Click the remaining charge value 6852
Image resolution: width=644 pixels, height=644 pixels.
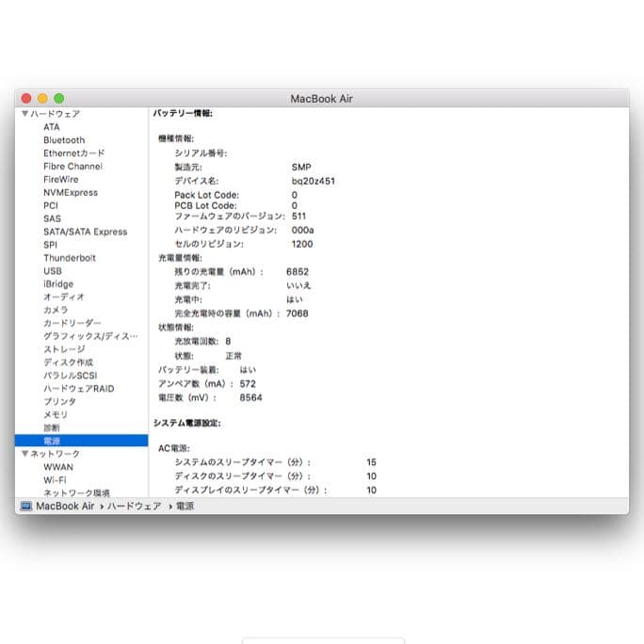(297, 272)
